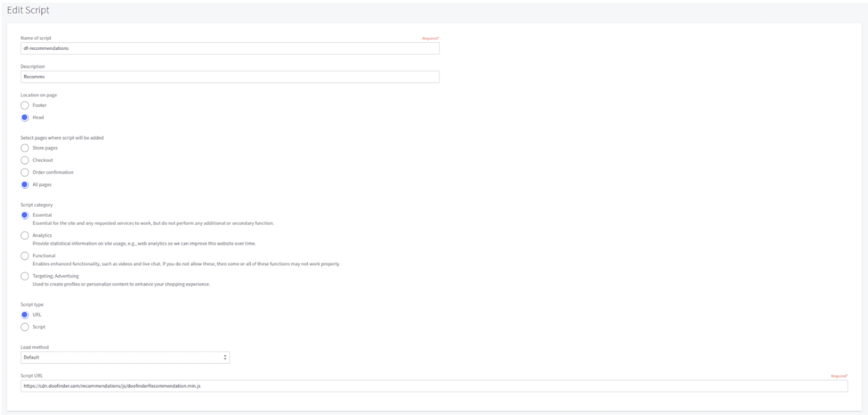Viewport: 868px width, 415px height.
Task: Set script category to Targeting; Advertising
Action: pos(25,276)
